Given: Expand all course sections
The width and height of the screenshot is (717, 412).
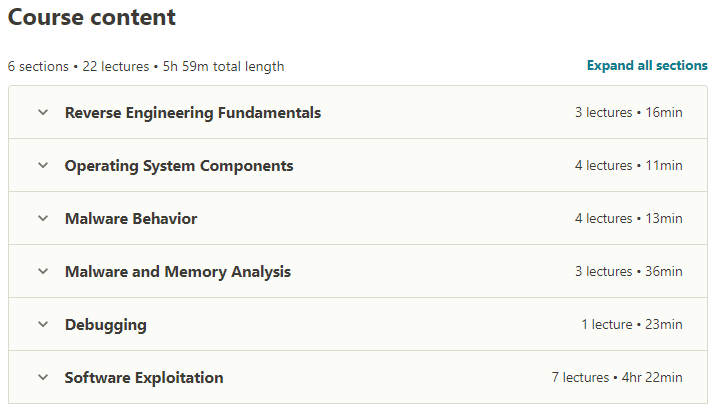Looking at the screenshot, I should pyautogui.click(x=647, y=66).
